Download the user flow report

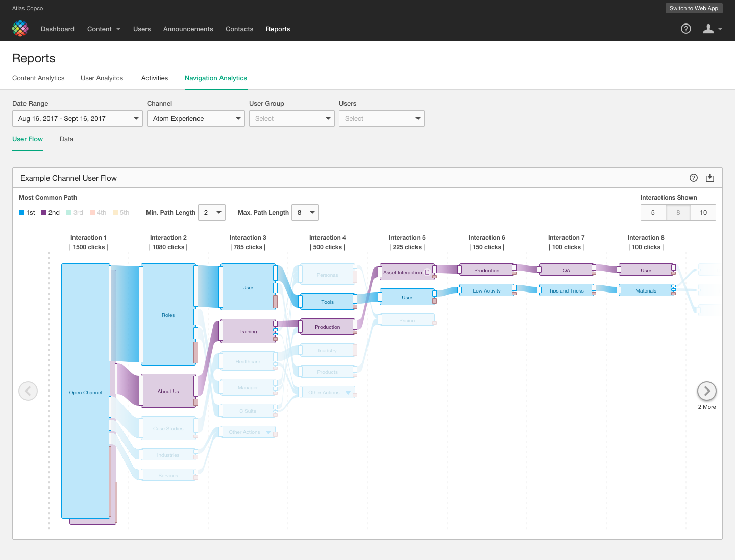pos(710,178)
